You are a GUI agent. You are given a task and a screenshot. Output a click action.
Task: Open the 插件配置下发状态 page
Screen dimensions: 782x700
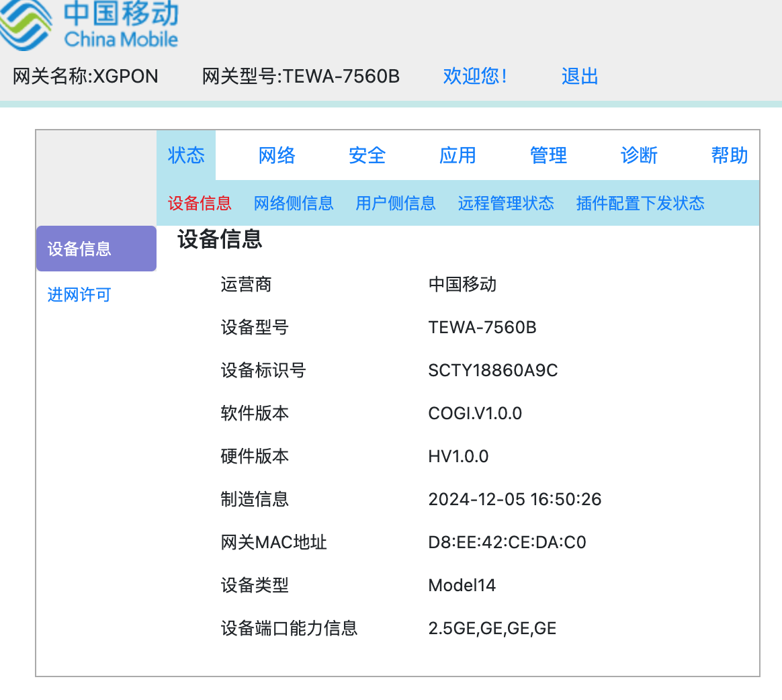[640, 204]
